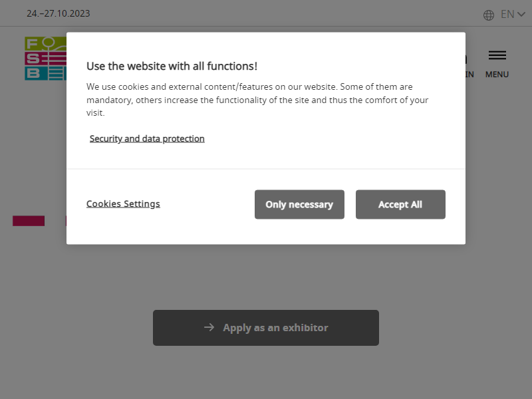The image size is (532, 399).
Task: Click the cookie description paragraph
Action: [x=257, y=100]
